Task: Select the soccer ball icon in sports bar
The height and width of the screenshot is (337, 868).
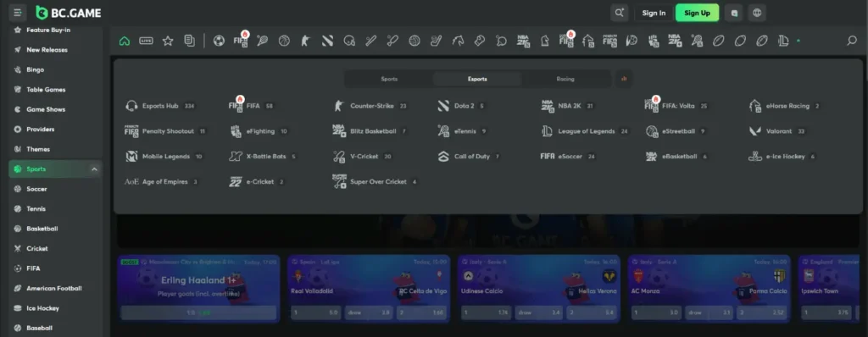Action: tap(220, 41)
